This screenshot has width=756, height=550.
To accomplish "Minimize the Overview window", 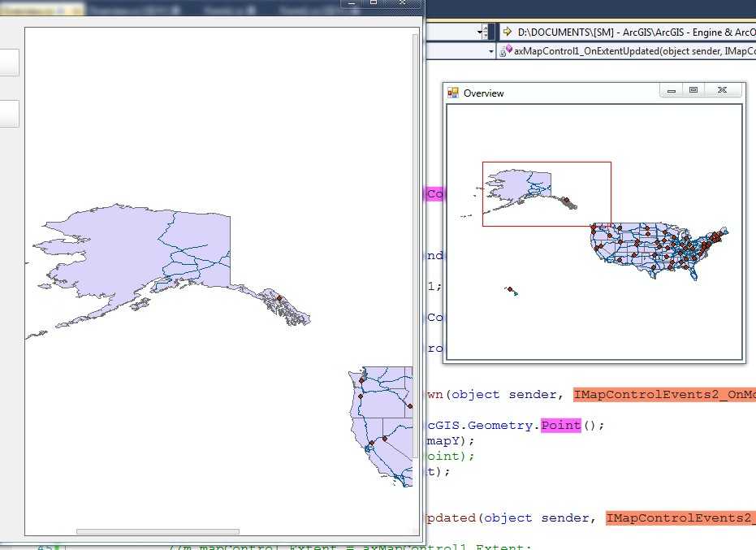I will 672,90.
